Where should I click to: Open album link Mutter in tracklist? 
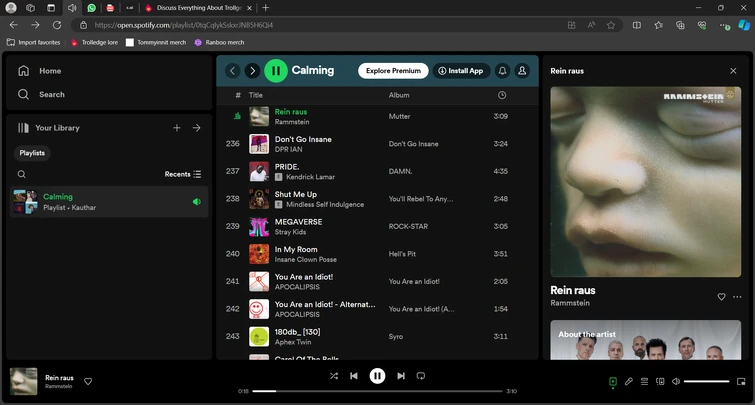tap(400, 116)
